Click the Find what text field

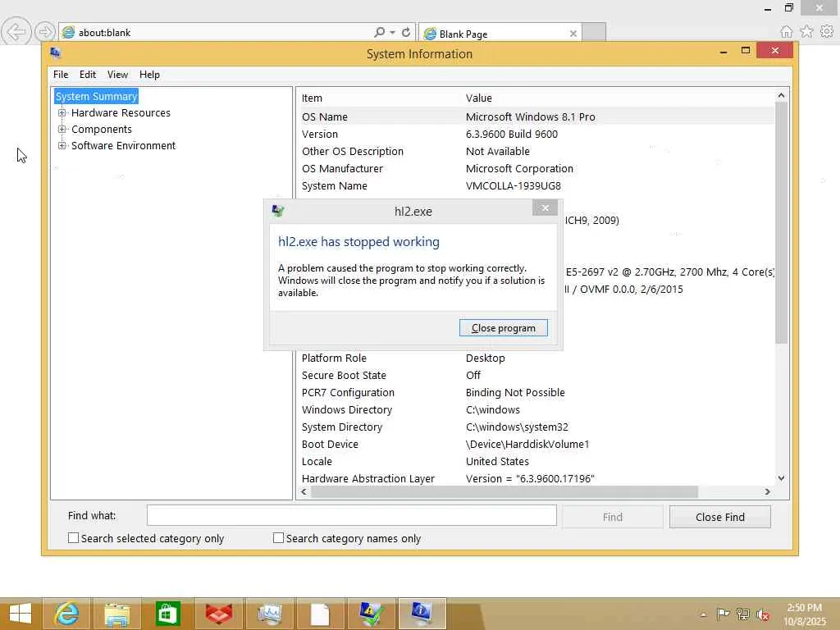pyautogui.click(x=351, y=515)
